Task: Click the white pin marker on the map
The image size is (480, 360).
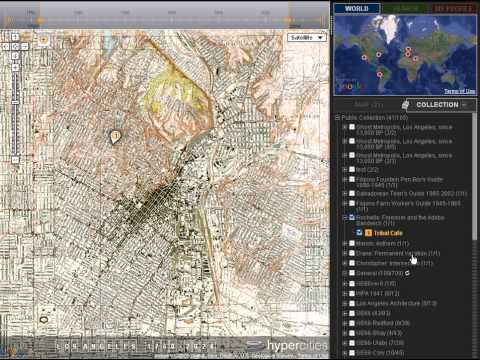Action: pos(115,136)
